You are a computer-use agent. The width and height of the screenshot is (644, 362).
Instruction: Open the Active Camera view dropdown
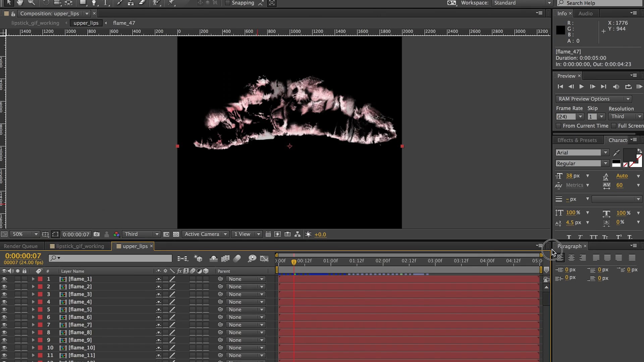(x=205, y=234)
